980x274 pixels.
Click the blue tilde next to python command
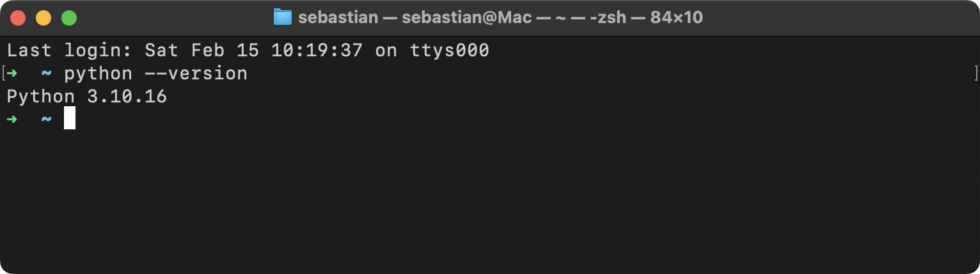tap(46, 74)
